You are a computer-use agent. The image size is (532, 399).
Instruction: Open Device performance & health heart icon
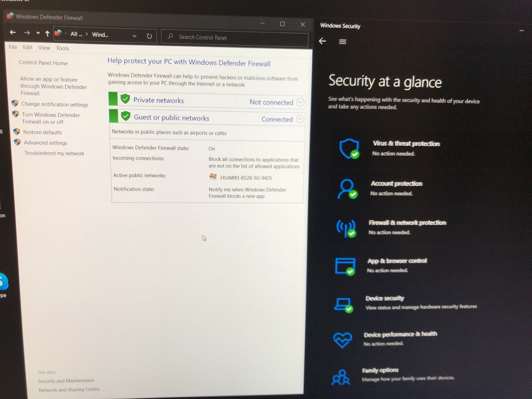[x=342, y=340]
